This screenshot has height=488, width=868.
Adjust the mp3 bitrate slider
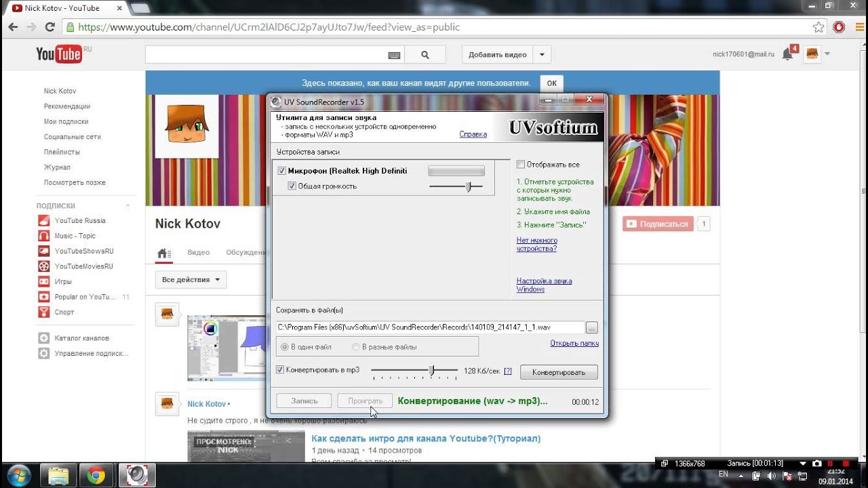click(x=431, y=370)
